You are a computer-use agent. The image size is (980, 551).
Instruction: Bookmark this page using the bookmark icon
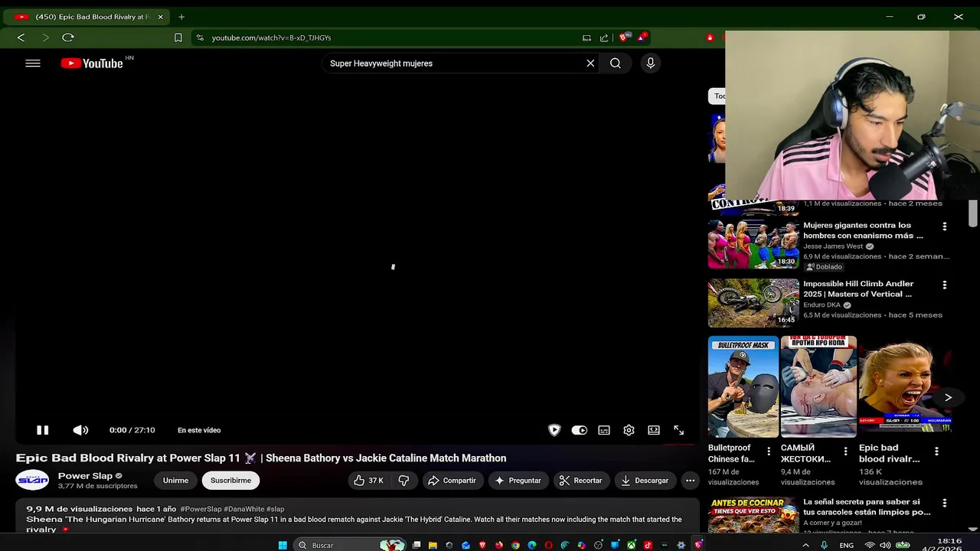pyautogui.click(x=178, y=37)
